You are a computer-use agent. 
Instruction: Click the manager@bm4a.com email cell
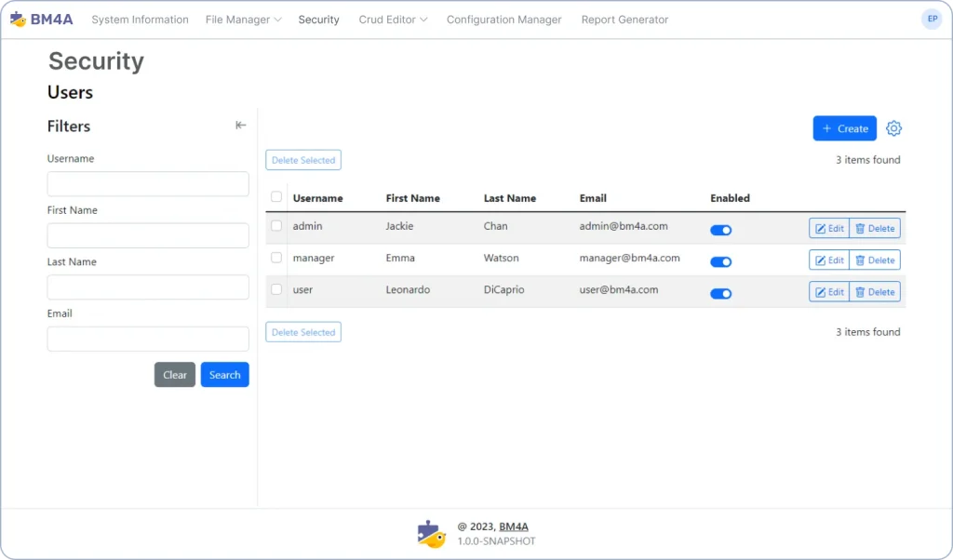coord(630,258)
